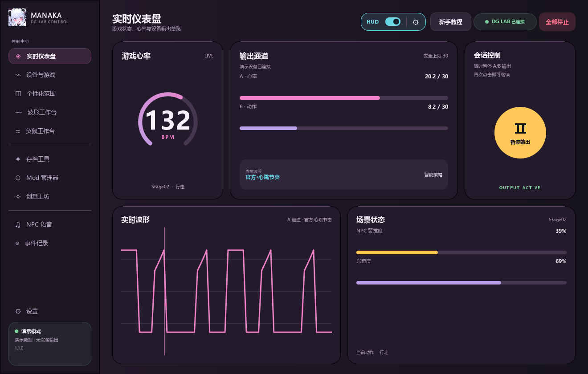Click the 创意工坊 sparkle icon

pyautogui.click(x=18, y=196)
